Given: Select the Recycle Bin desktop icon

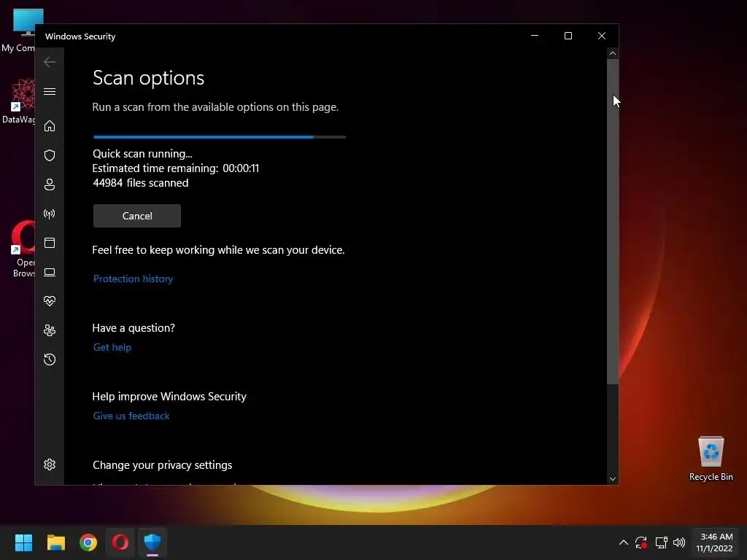Looking at the screenshot, I should coord(711,459).
